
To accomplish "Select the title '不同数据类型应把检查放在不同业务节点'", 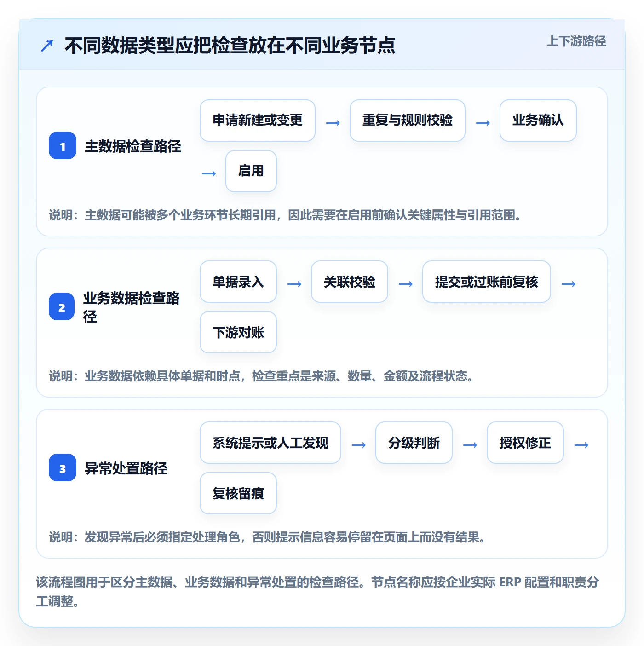I will pyautogui.click(x=230, y=46).
